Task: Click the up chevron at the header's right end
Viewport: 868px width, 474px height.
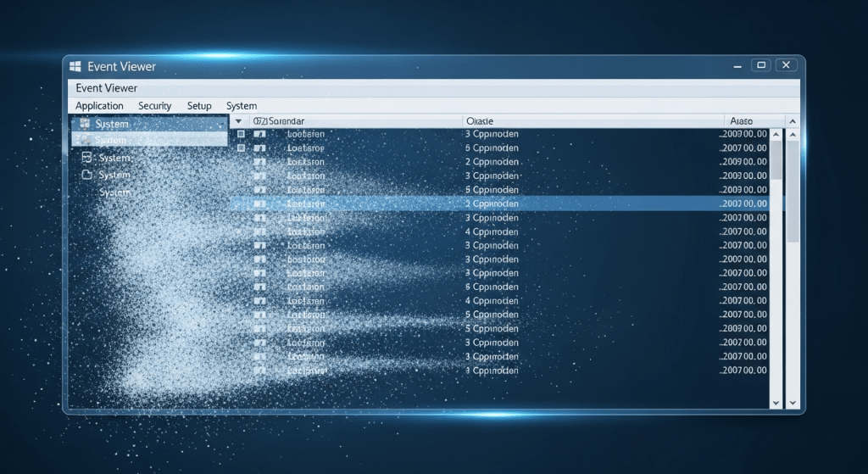Action: point(793,121)
